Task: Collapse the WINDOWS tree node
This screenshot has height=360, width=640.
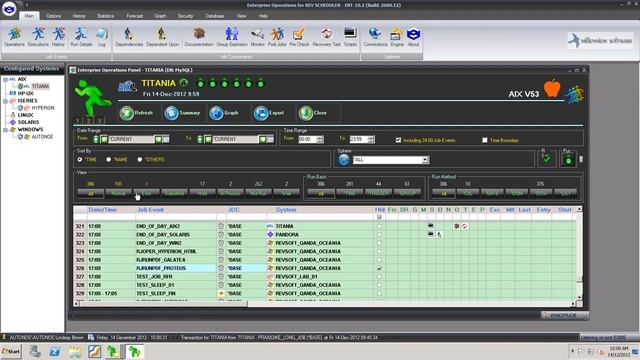Action: [x=5, y=130]
